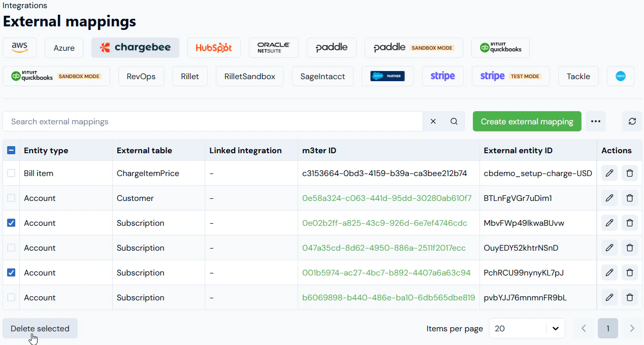The width and height of the screenshot is (644, 345).
Task: Select the Paddle Sandbox Mode tab
Action: click(414, 48)
